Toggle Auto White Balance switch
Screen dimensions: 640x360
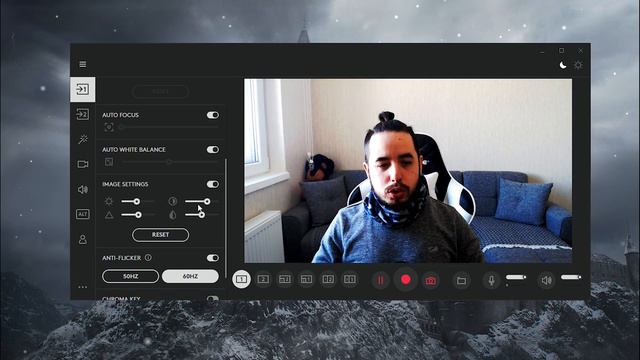pos(213,149)
